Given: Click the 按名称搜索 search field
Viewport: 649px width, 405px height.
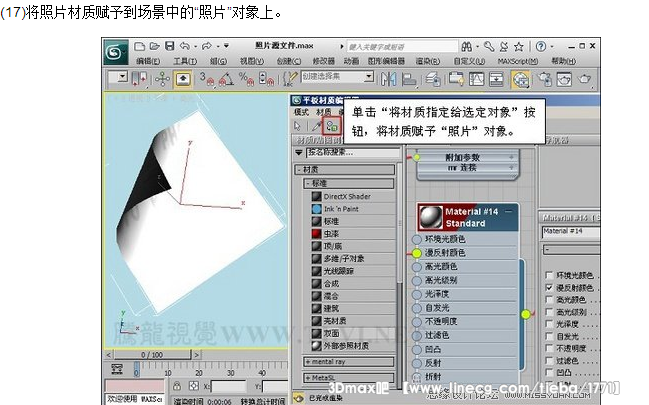Looking at the screenshot, I should pos(353,153).
